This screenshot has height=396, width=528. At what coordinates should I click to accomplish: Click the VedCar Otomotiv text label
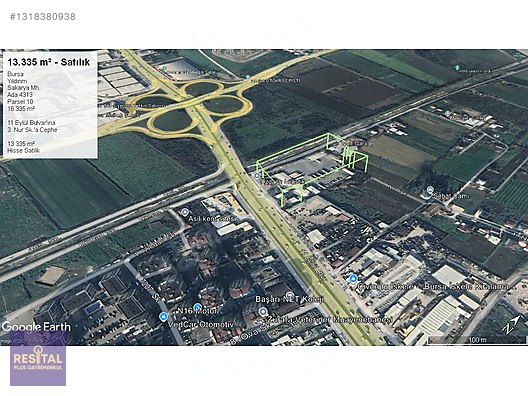point(201,325)
